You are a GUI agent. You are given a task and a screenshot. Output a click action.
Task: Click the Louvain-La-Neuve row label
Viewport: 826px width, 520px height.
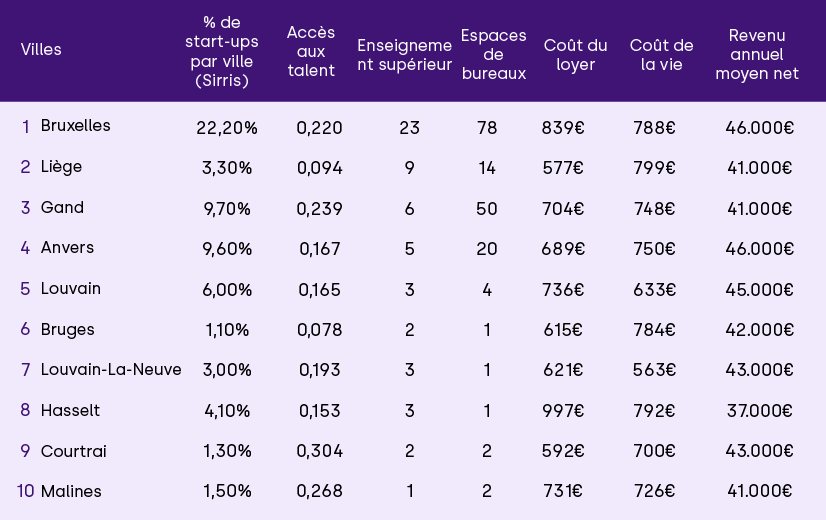coord(111,370)
